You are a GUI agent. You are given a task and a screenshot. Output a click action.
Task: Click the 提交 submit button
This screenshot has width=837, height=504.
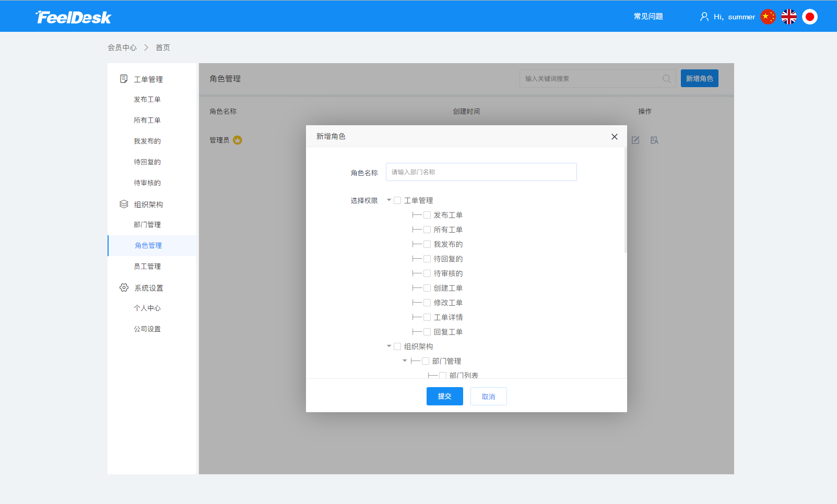445,397
